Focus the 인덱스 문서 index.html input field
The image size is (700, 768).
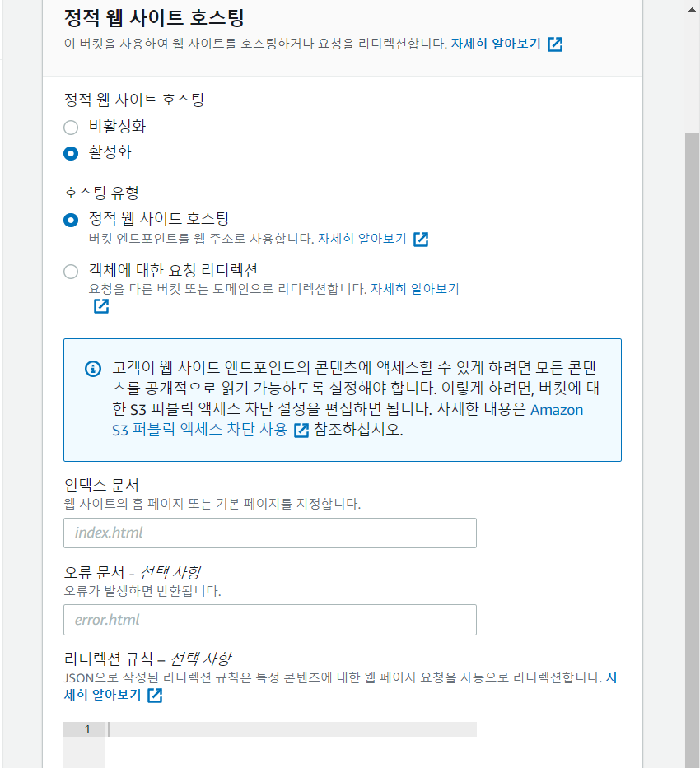point(270,533)
